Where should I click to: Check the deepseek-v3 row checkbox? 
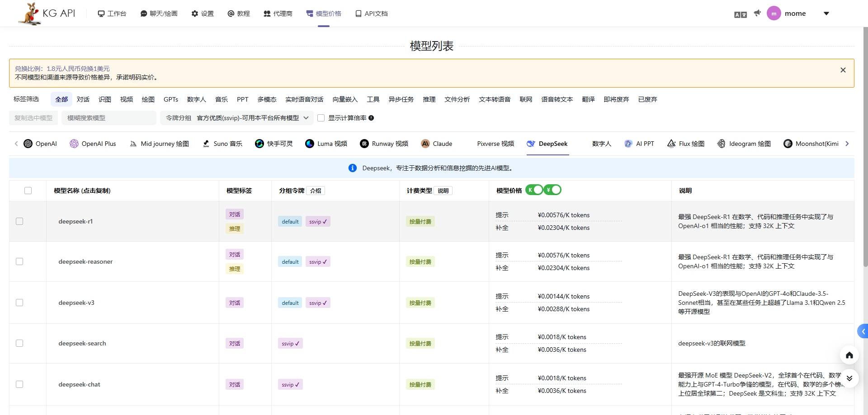(19, 303)
